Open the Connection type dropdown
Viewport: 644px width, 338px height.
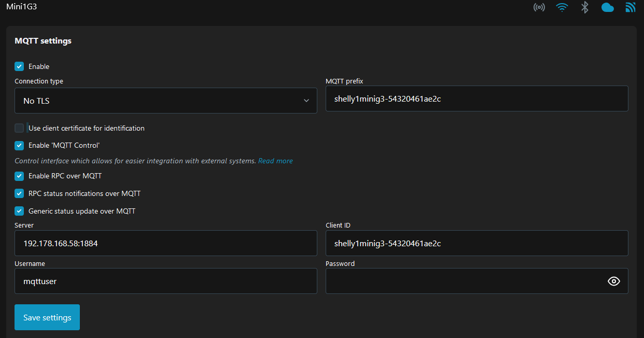165,101
